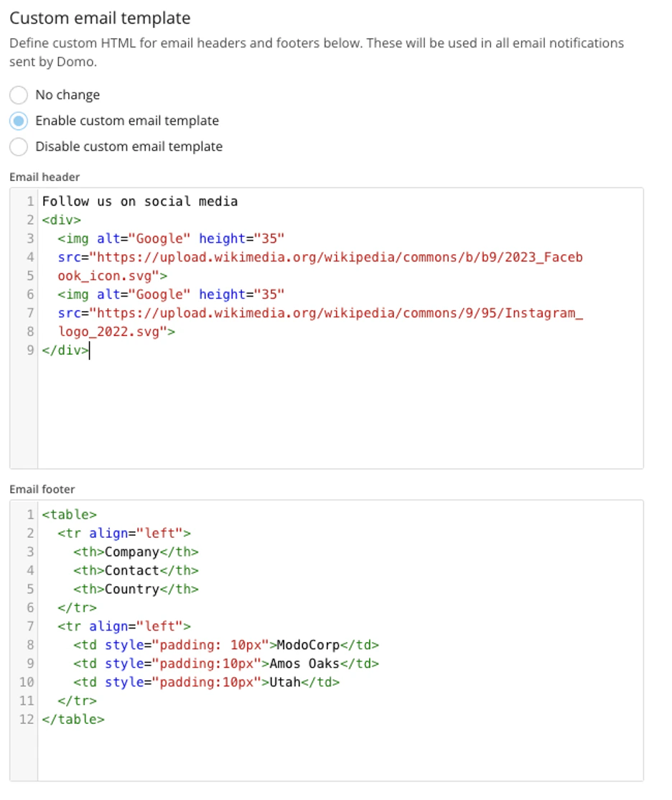The height and width of the screenshot is (800, 672).
Task: Click line number 9 in header gutter
Action: [31, 350]
